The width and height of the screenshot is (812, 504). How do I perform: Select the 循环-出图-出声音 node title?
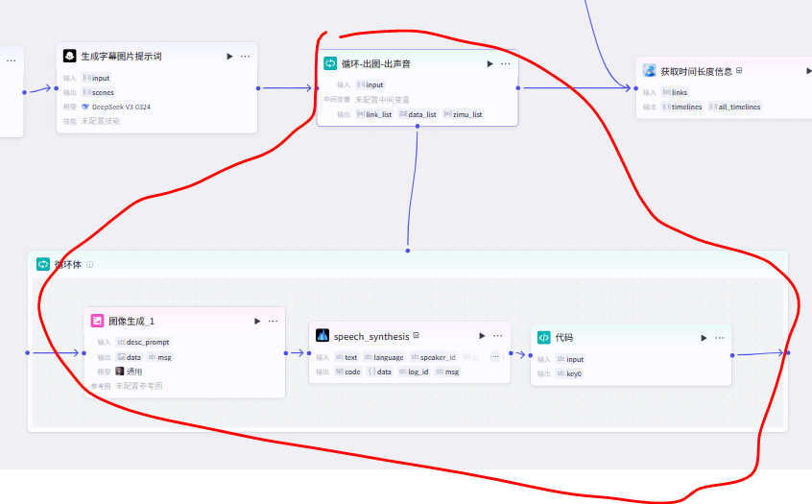coord(376,63)
